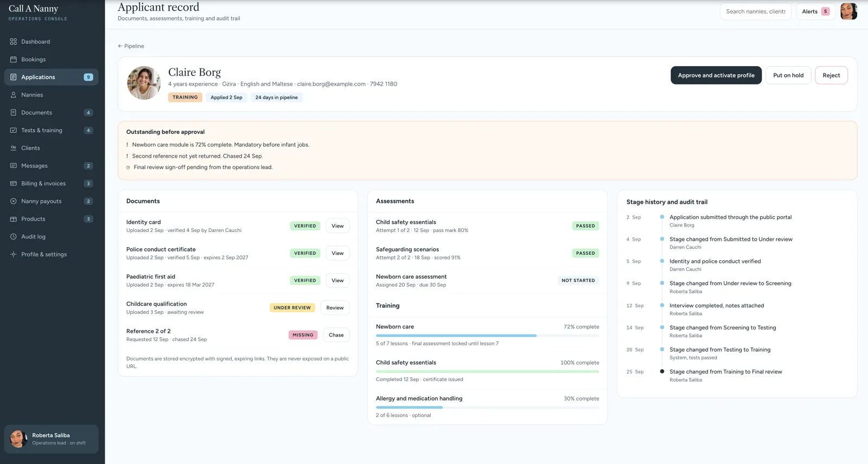The height and width of the screenshot is (464, 868).
Task: Open the Dashboard menu item
Action: [52, 42]
